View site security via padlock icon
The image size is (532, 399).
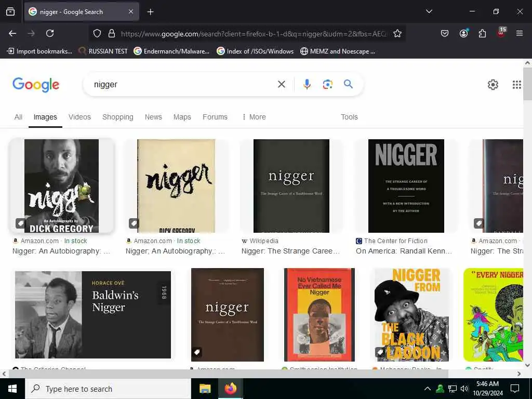click(x=111, y=34)
